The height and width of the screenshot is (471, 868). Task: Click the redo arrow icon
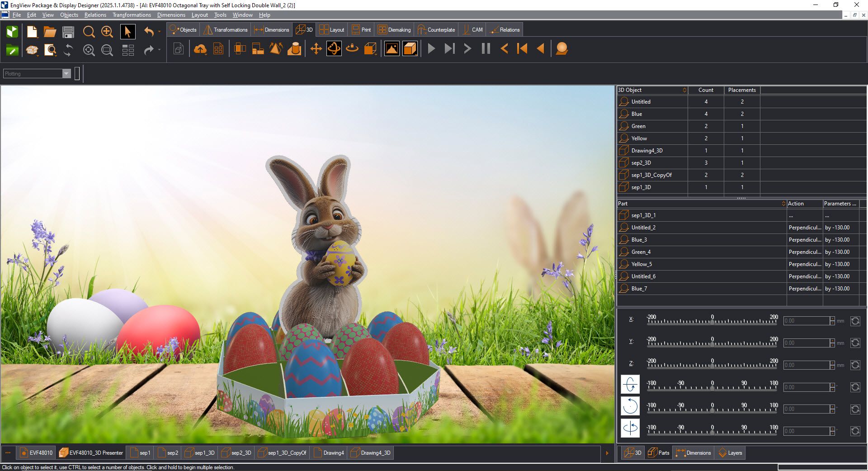[x=149, y=50]
